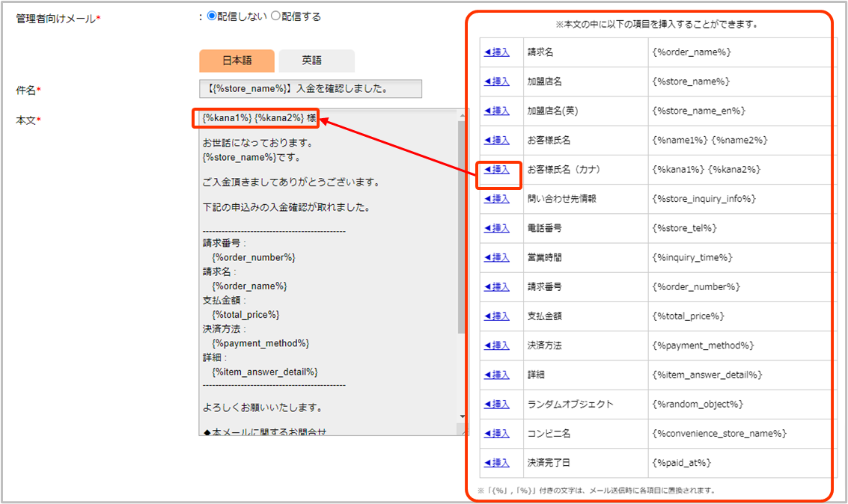The image size is (848, 504).
Task: Select the 配信する radio button
Action: [x=275, y=16]
